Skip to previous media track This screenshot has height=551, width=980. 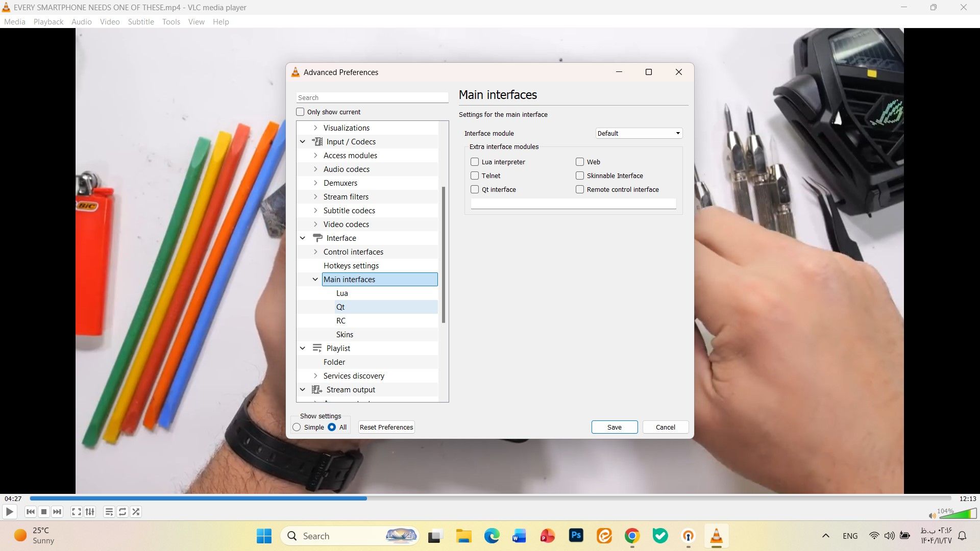pos(31,512)
